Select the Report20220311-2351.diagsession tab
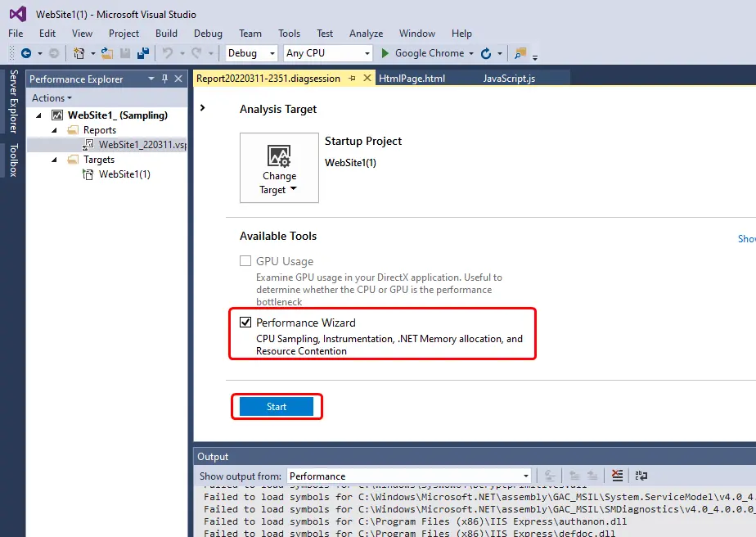Viewport: 756px width, 537px height. (268, 78)
